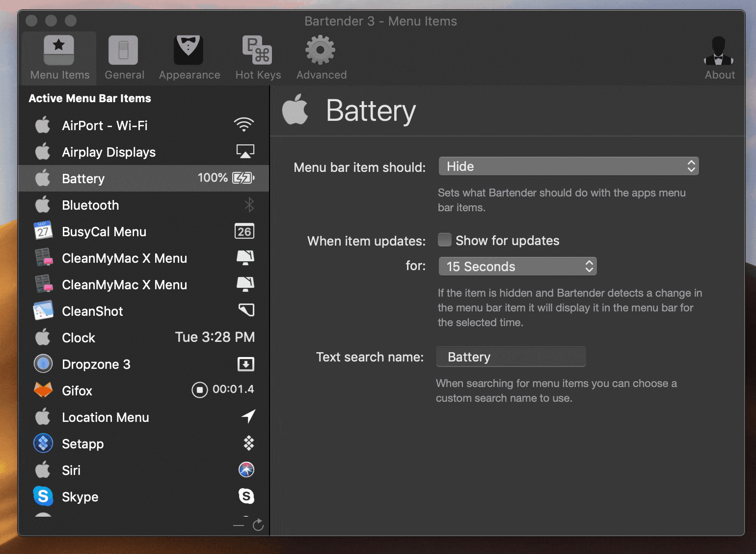Screen dimensions: 756x554
Task: Click the Siri colorful orb icon
Action: coord(246,470)
